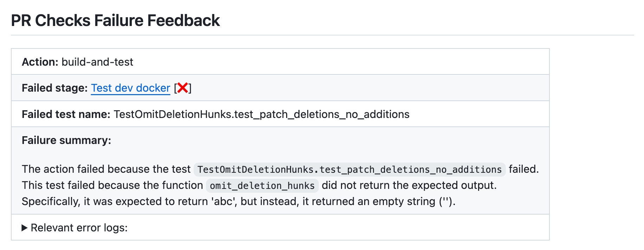Expand the Relevant error logs triangle
This screenshot has width=644, height=250.
(25, 228)
